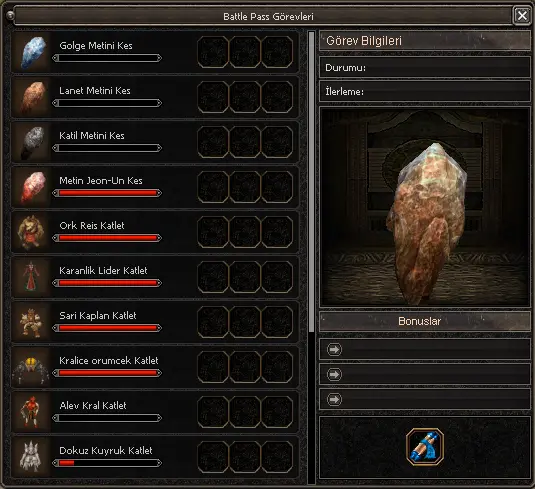The image size is (535, 489).
Task: Click the Ork Reis monster icon
Action: 32,232
